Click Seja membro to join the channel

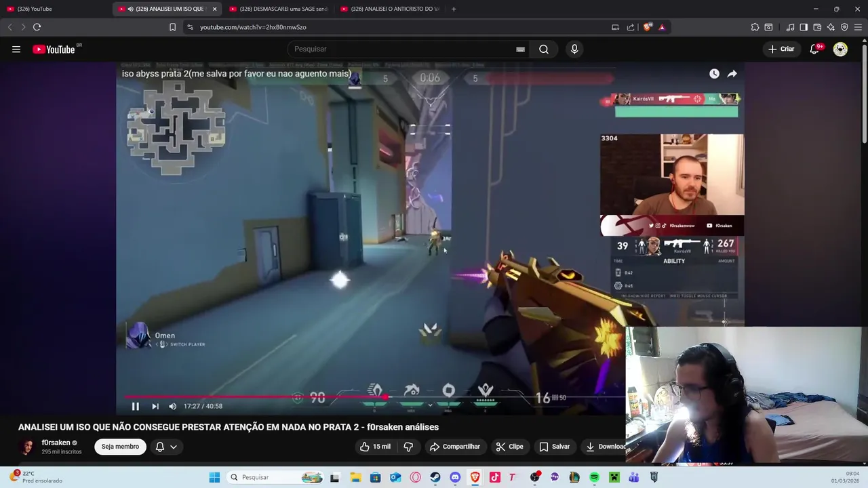(x=120, y=447)
